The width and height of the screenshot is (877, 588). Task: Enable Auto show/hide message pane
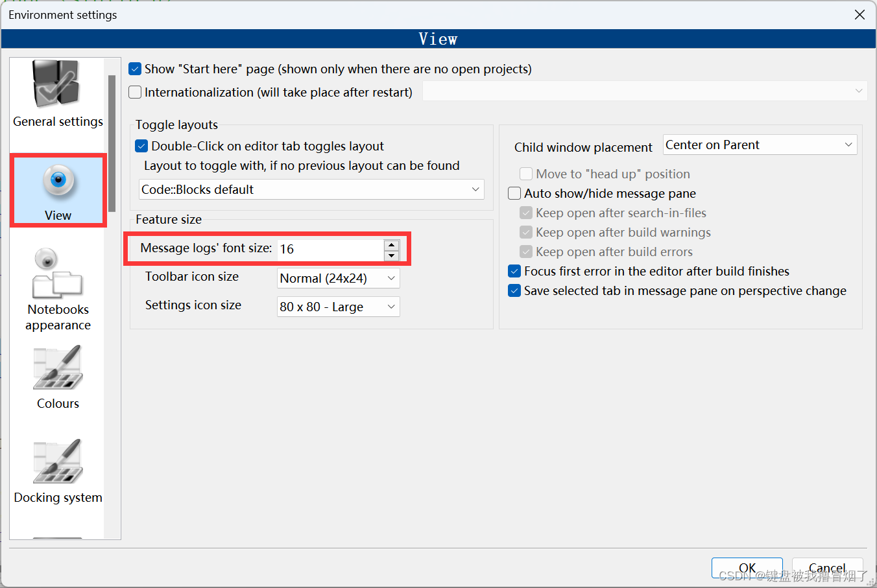click(514, 193)
